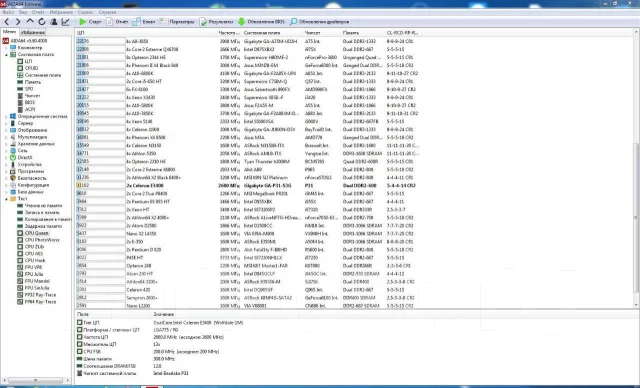Screen dimensions: 640x388
Task: Open the graph chart toolbar icon
Action: pos(65,22)
